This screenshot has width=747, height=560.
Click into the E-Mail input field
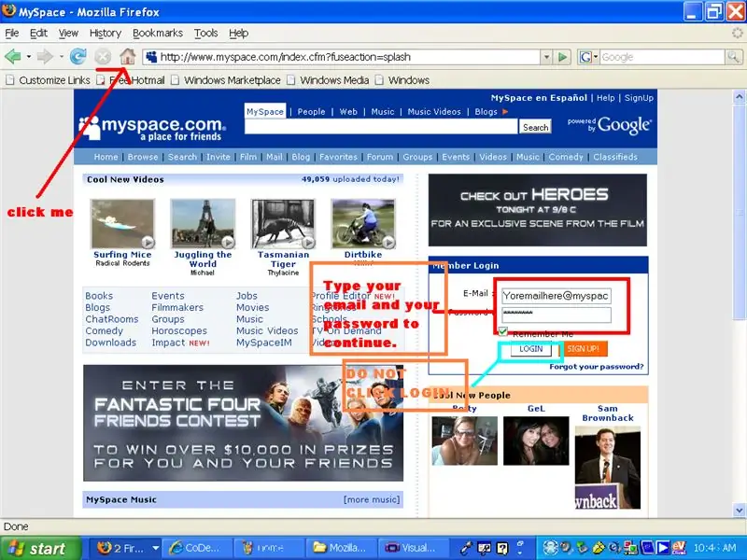[x=556, y=296]
